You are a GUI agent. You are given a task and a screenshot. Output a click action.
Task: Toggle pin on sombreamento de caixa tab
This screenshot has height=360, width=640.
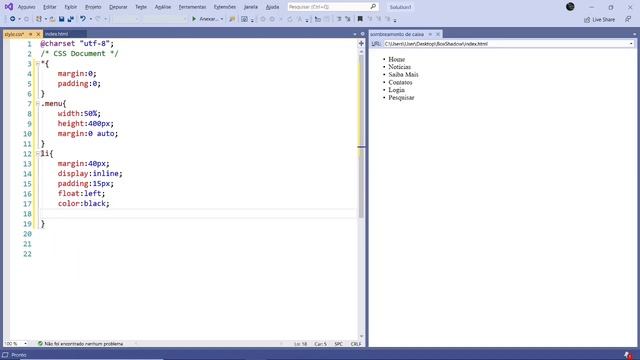click(430, 34)
